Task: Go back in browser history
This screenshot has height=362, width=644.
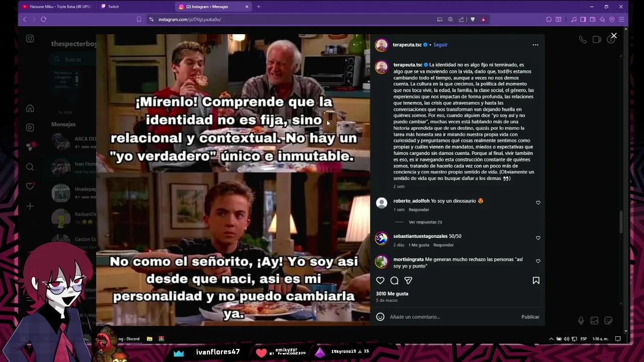Action: coord(25,19)
